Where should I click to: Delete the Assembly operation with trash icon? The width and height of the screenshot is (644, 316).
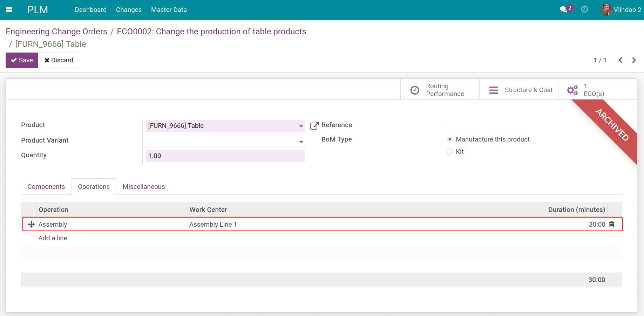click(x=612, y=224)
